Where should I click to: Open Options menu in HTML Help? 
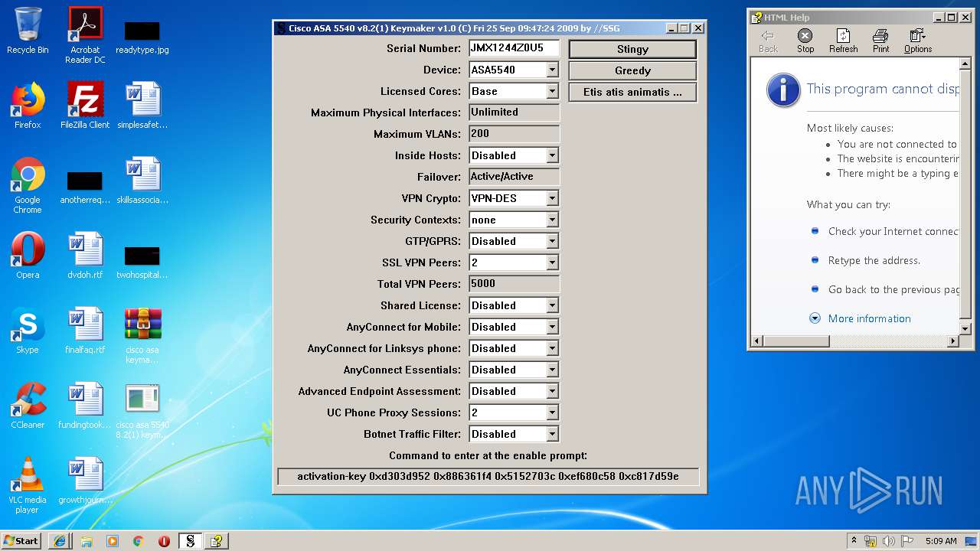(917, 41)
